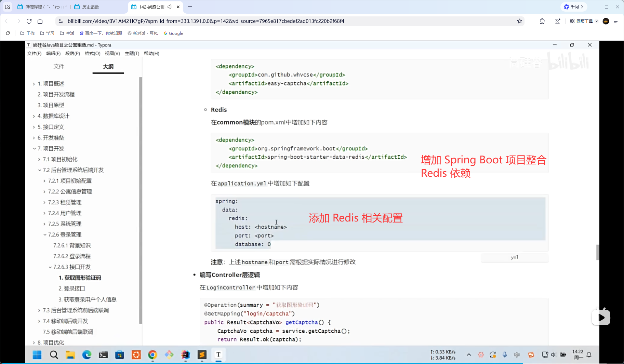
Task: Open Chrome from taskbar
Action: (152, 355)
